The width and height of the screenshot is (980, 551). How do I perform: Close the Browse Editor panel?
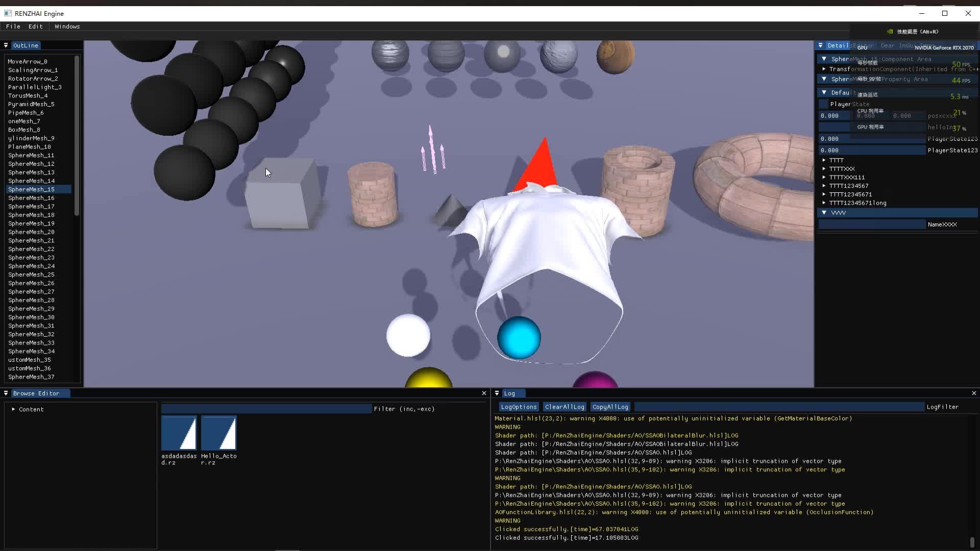[x=484, y=393]
